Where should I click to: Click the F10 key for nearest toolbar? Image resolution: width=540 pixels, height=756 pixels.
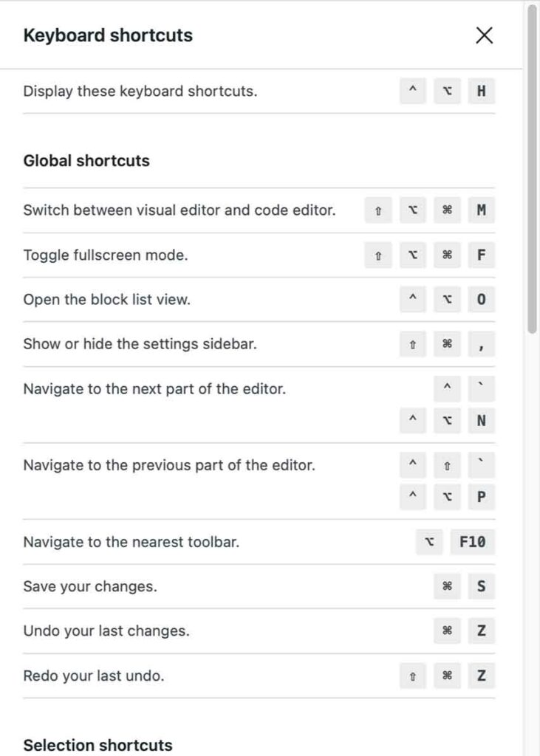tap(473, 541)
